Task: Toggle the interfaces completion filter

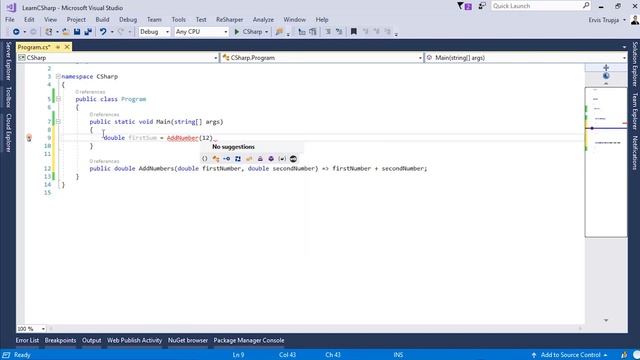Action: coord(227,159)
